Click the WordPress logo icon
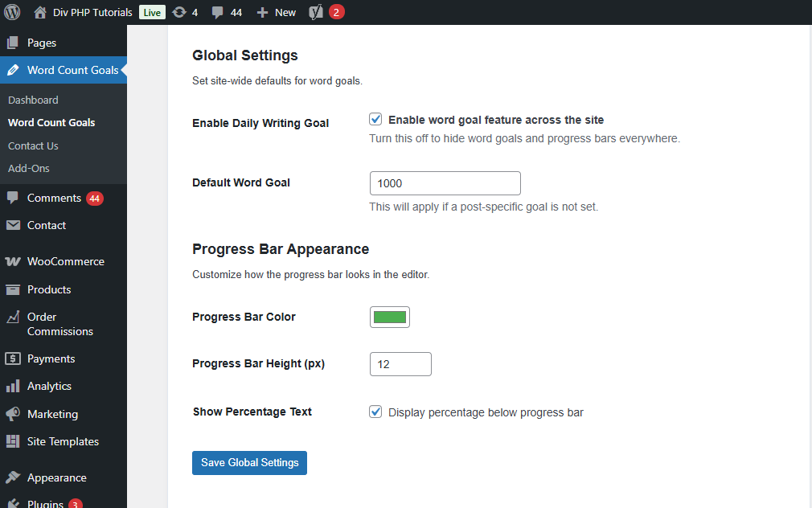The width and height of the screenshot is (812, 508). coord(12,12)
